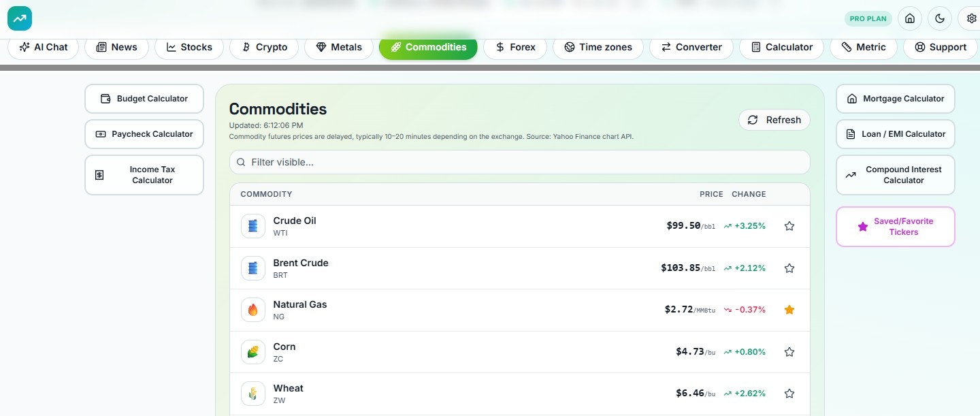Go to the Metric tab
980x416 pixels.
[x=864, y=47]
